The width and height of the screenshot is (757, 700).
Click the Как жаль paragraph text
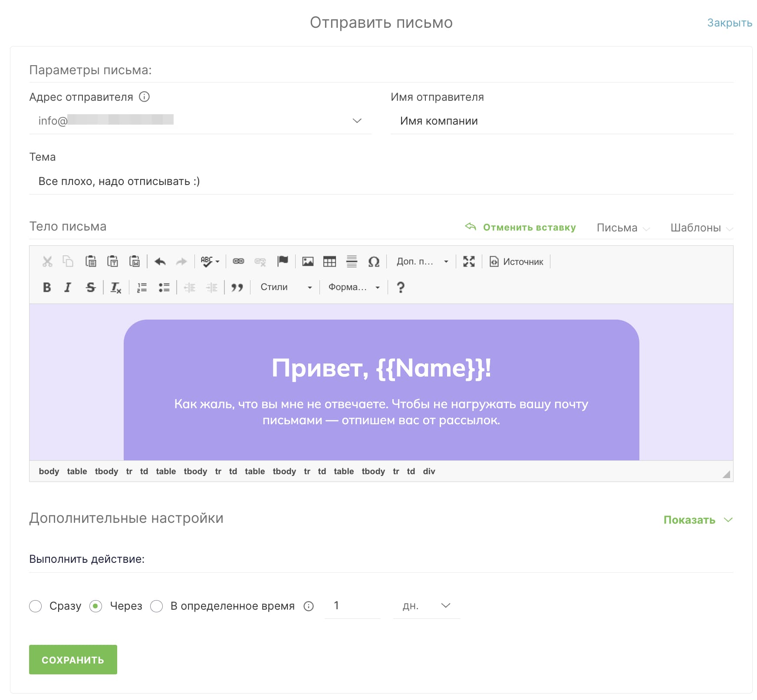(x=381, y=412)
